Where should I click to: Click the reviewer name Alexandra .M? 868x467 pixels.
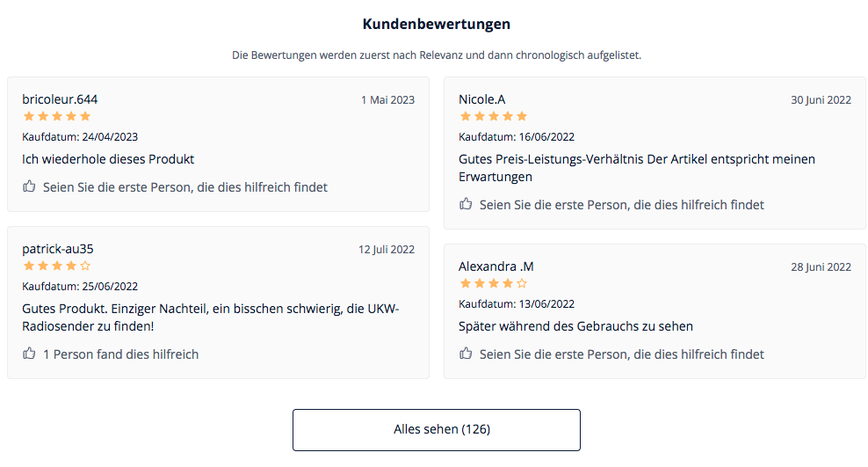coord(496,266)
